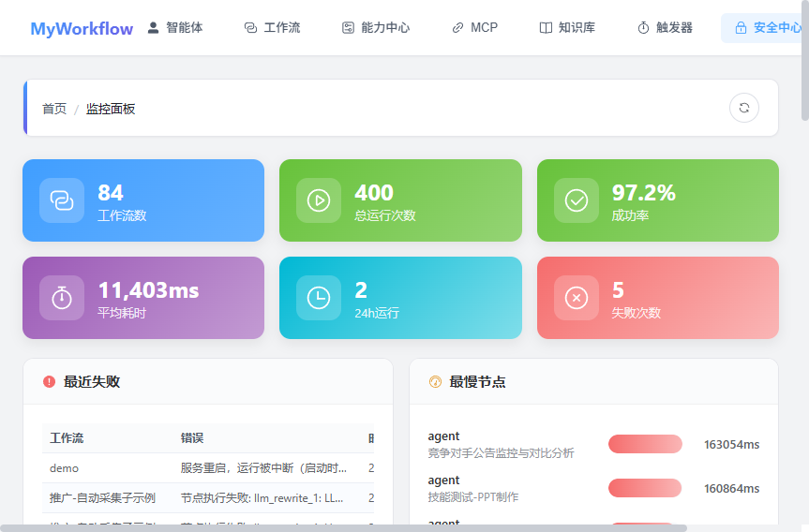This screenshot has width=809, height=532.
Task: Open the 工作流 menu item
Action: [272, 28]
